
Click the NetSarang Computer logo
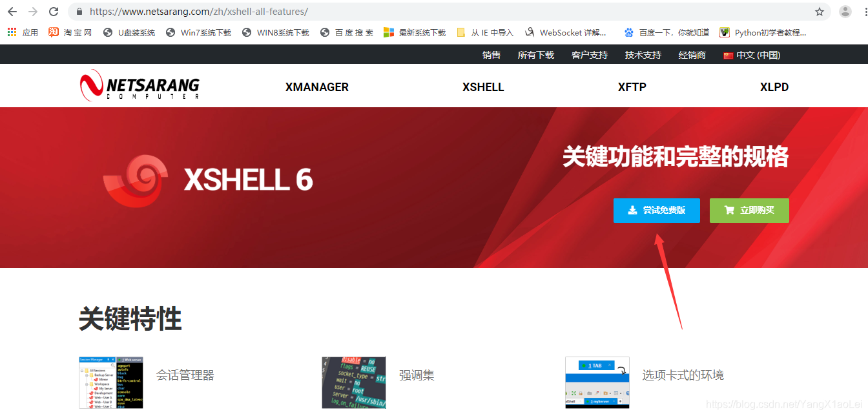[139, 85]
